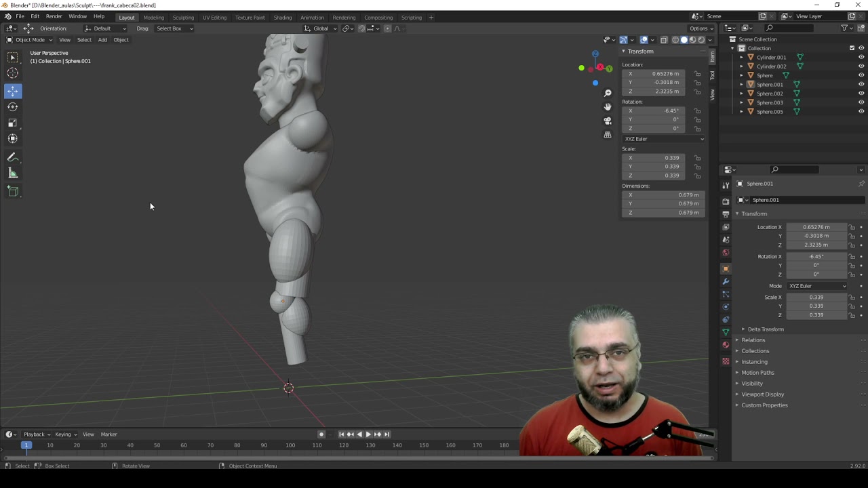Switch perspective/orthographic grid icon
Viewport: 868px width, 488px height.
coord(608,135)
